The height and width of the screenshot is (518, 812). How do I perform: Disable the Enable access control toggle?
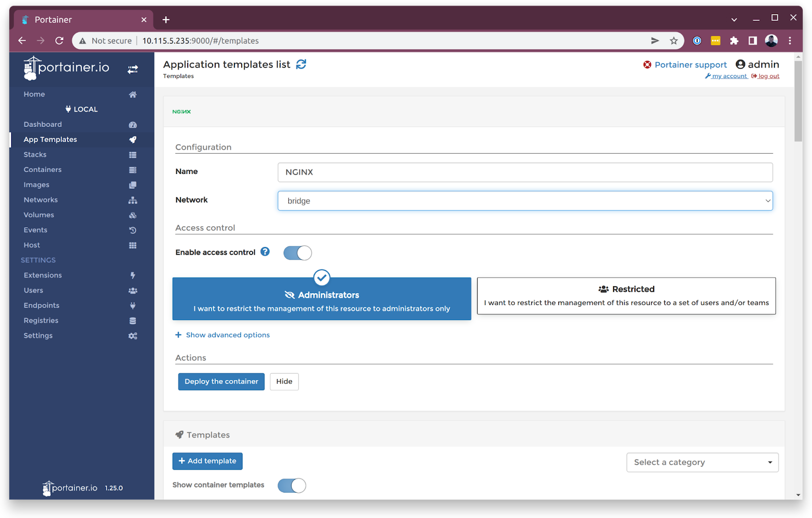click(297, 253)
